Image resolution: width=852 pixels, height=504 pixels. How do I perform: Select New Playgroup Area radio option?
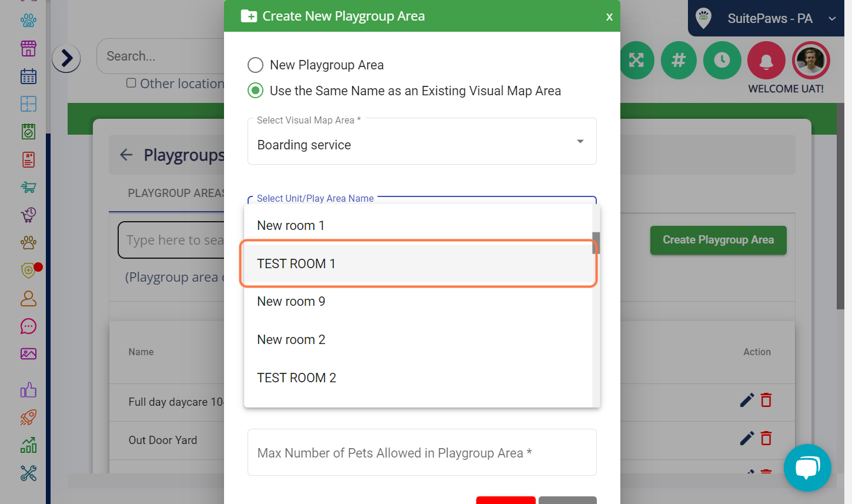(x=255, y=65)
